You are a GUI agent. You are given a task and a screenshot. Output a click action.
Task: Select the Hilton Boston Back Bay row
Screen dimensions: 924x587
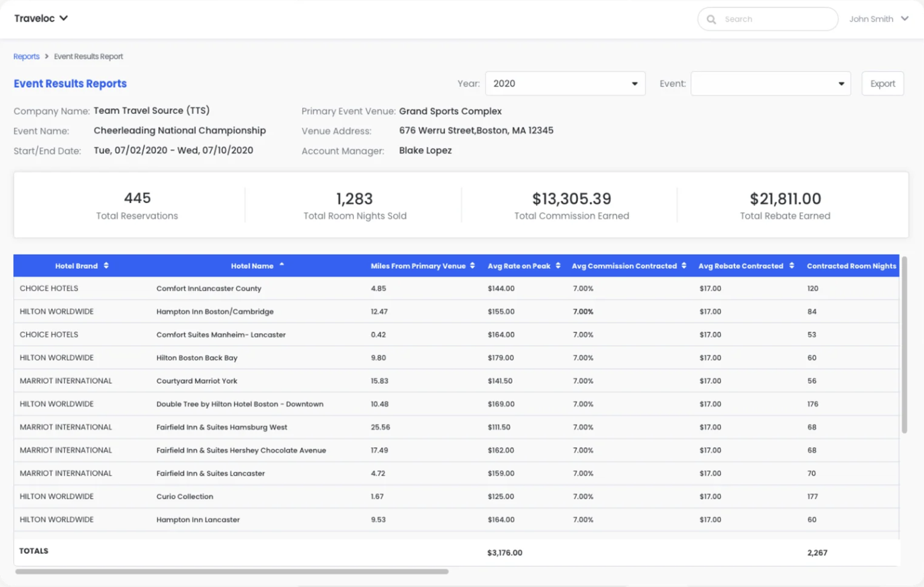pos(197,358)
